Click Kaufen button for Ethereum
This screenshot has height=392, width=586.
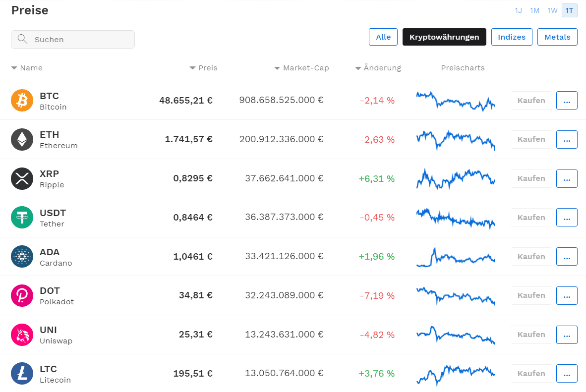(x=531, y=139)
